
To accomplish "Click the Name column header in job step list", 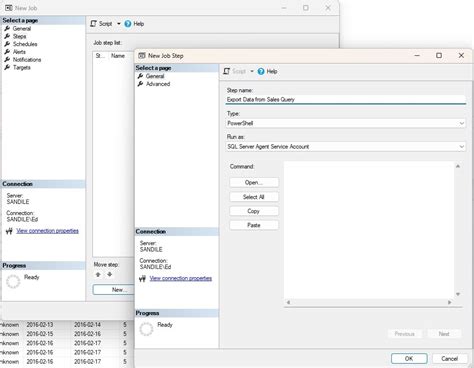I will click(118, 56).
